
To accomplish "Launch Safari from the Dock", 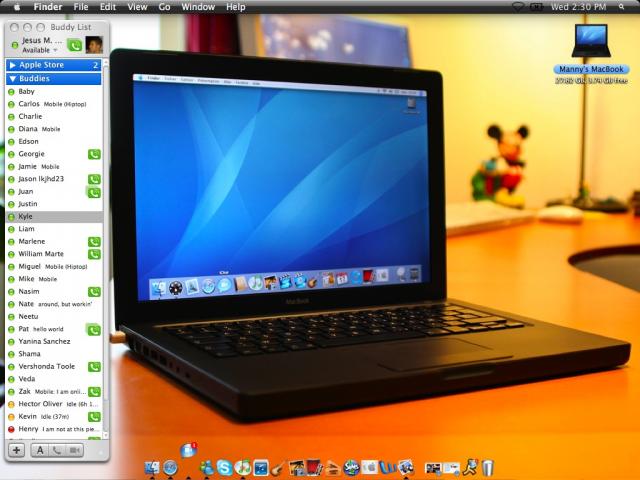I will coord(170,468).
